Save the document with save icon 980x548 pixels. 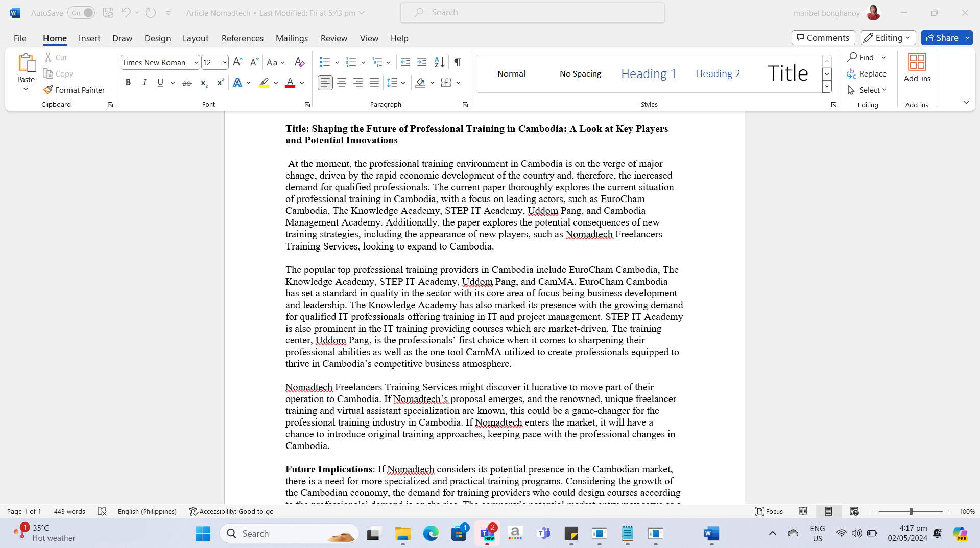(x=108, y=13)
